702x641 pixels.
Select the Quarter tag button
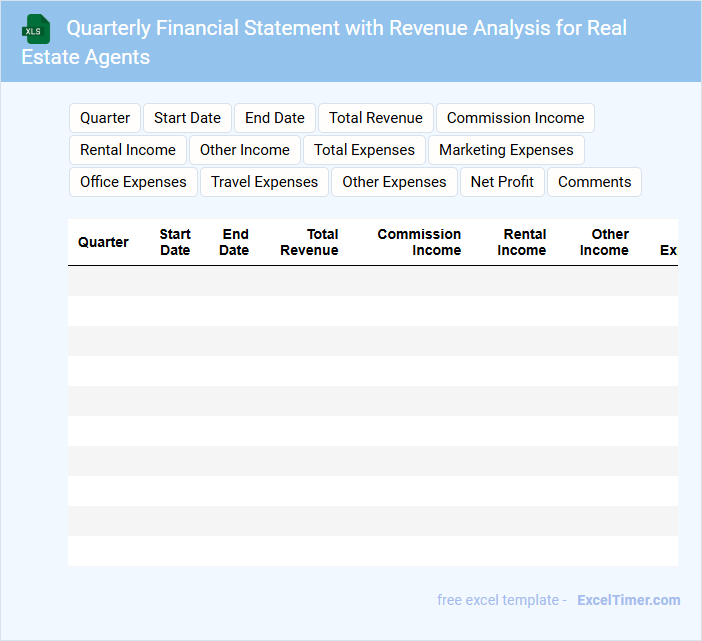tap(105, 118)
